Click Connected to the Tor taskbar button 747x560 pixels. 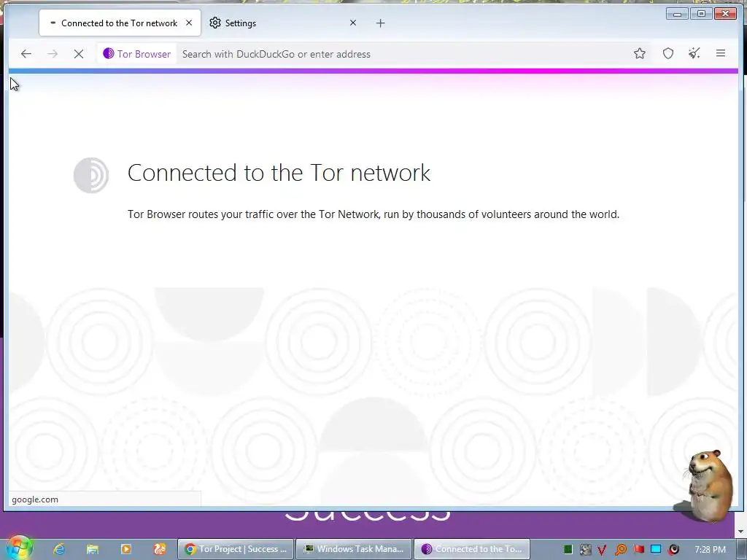(472, 549)
